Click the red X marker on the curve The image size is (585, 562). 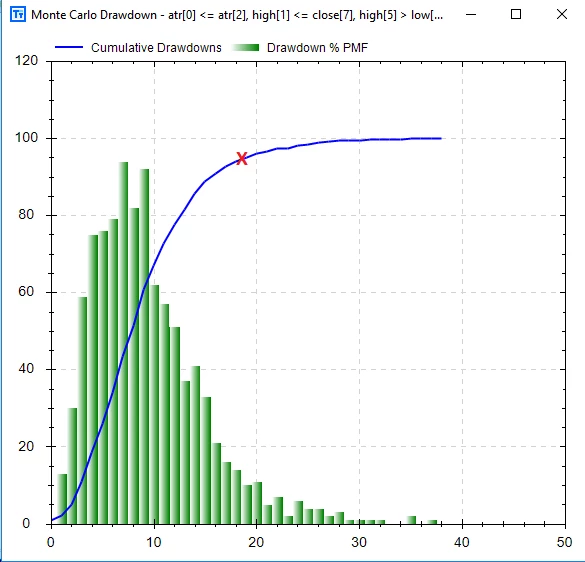[242, 159]
